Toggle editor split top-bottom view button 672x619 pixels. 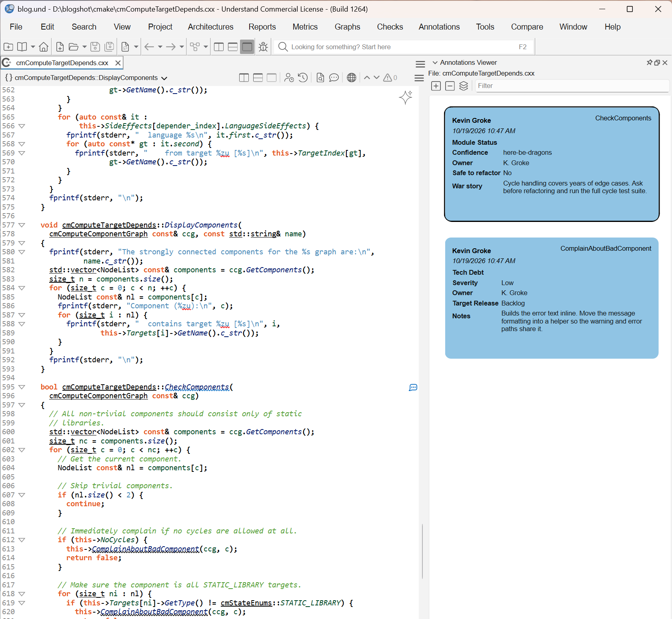click(258, 78)
